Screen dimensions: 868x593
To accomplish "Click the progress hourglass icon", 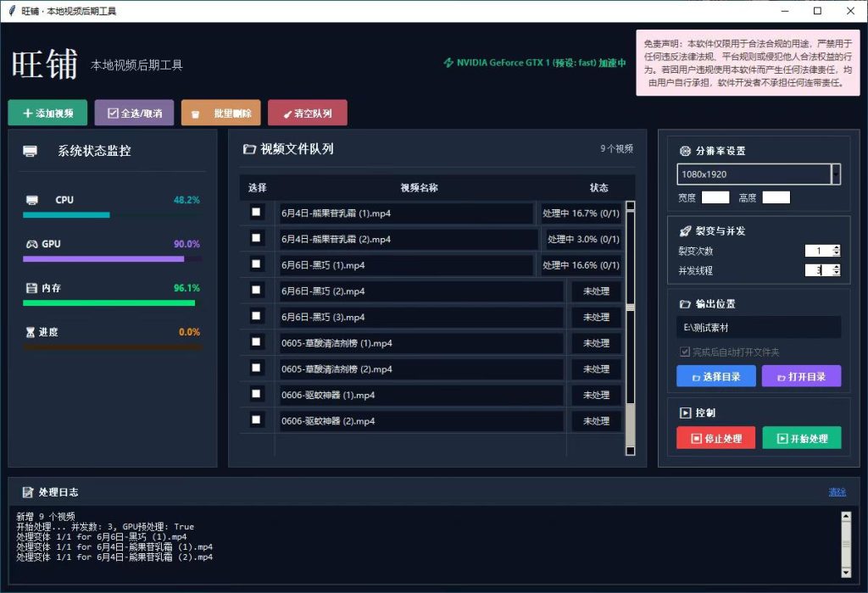I will (31, 332).
